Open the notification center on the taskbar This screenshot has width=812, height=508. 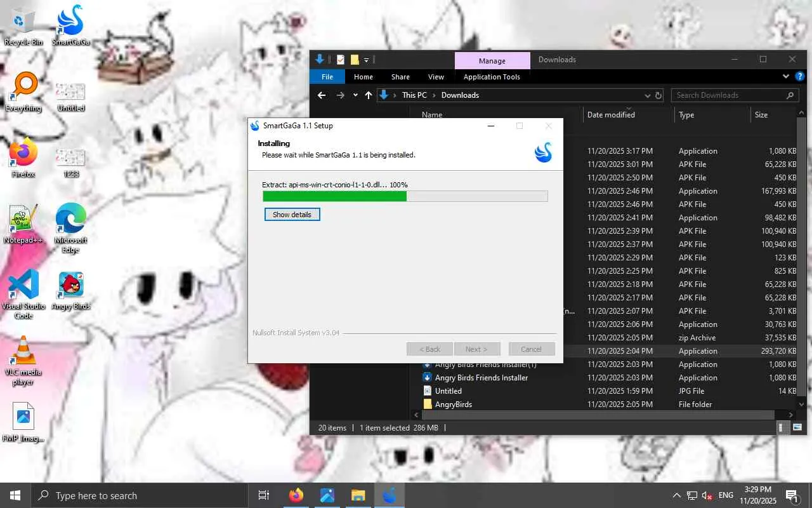pyautogui.click(x=792, y=495)
